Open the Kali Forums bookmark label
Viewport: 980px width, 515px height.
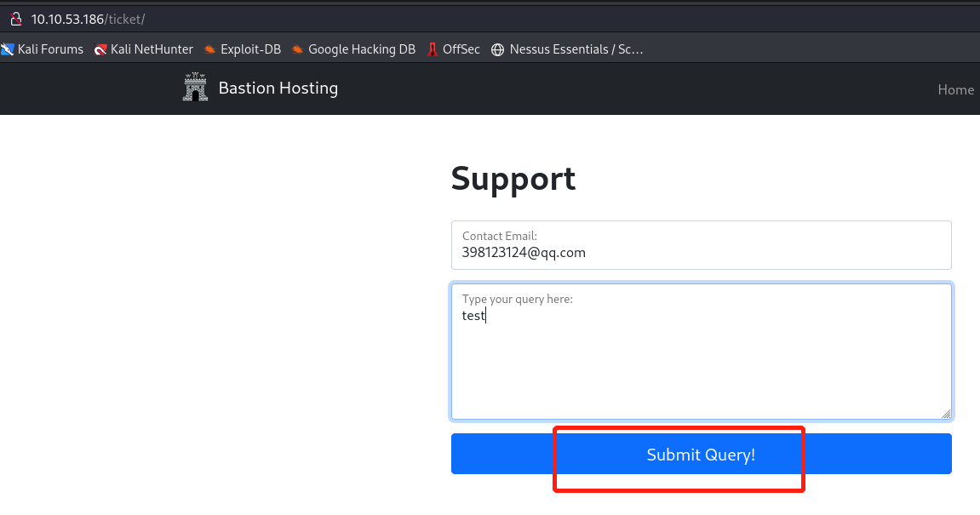(x=50, y=49)
